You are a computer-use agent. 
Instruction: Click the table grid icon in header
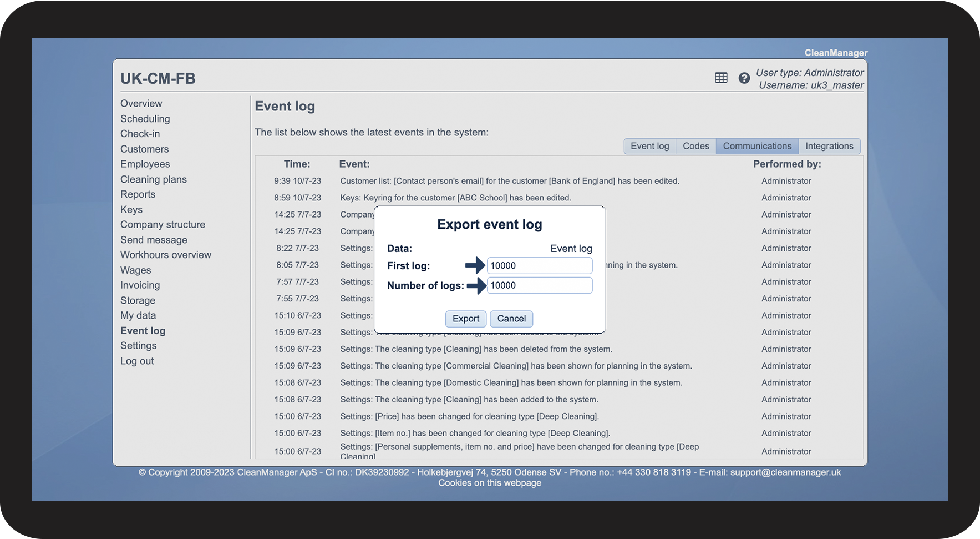[721, 78]
